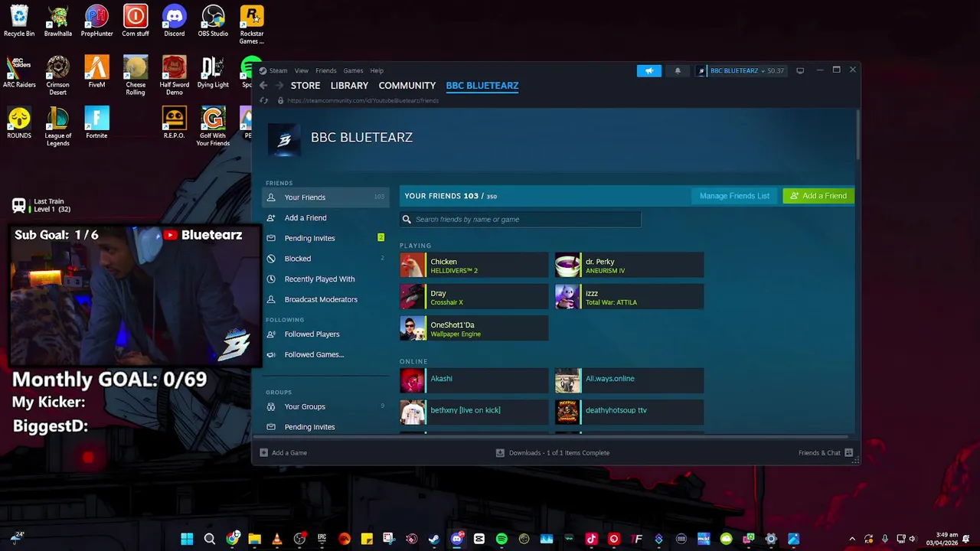Launch Fortnite desktop shortcut
This screenshot has width=980, height=551.
96,123
